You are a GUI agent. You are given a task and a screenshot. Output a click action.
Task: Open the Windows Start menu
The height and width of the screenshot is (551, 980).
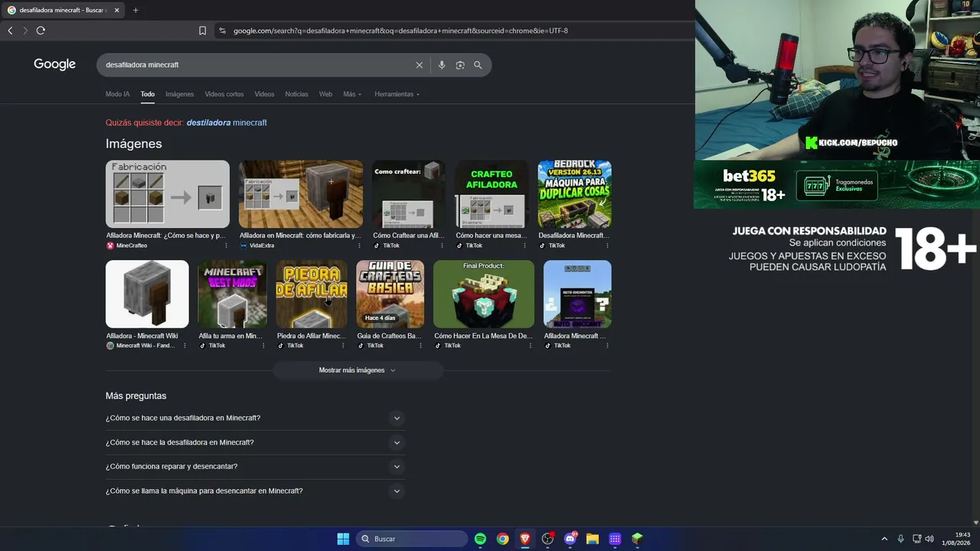click(x=343, y=539)
